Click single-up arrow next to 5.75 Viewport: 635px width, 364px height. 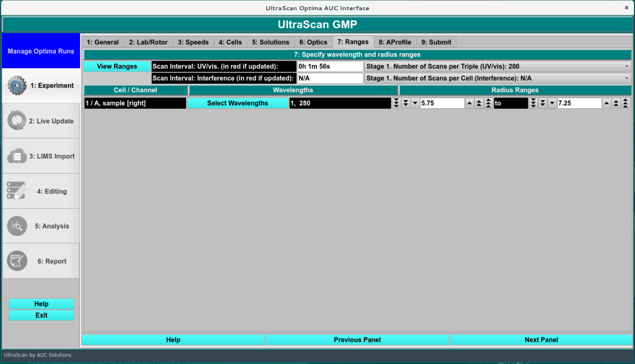(x=469, y=103)
